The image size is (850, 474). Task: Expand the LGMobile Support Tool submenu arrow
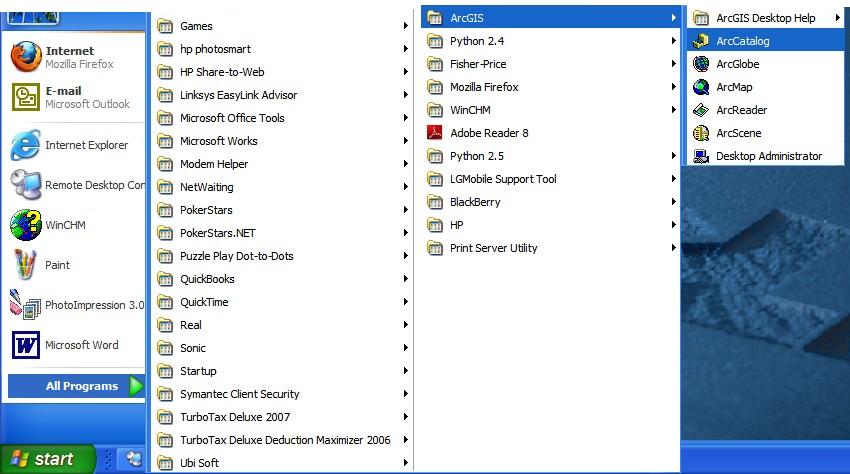[673, 179]
